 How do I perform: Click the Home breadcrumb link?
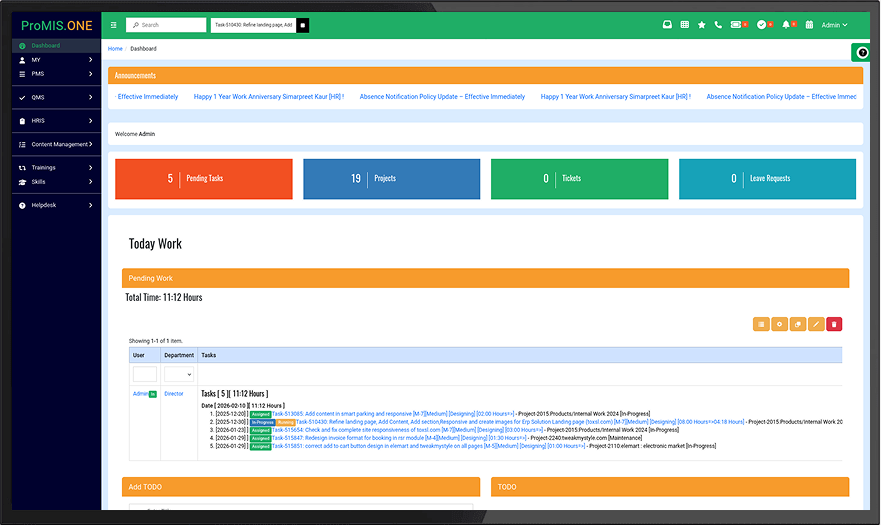point(115,48)
